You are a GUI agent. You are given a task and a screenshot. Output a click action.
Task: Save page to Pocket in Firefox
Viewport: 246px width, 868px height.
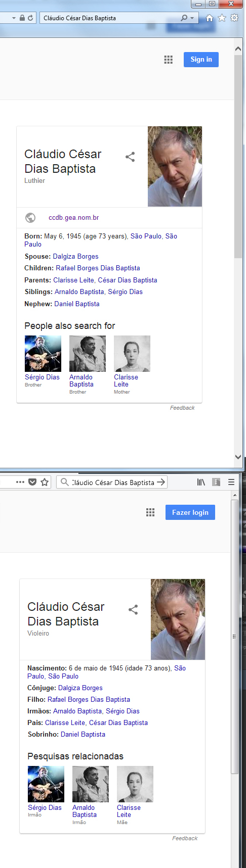[32, 482]
